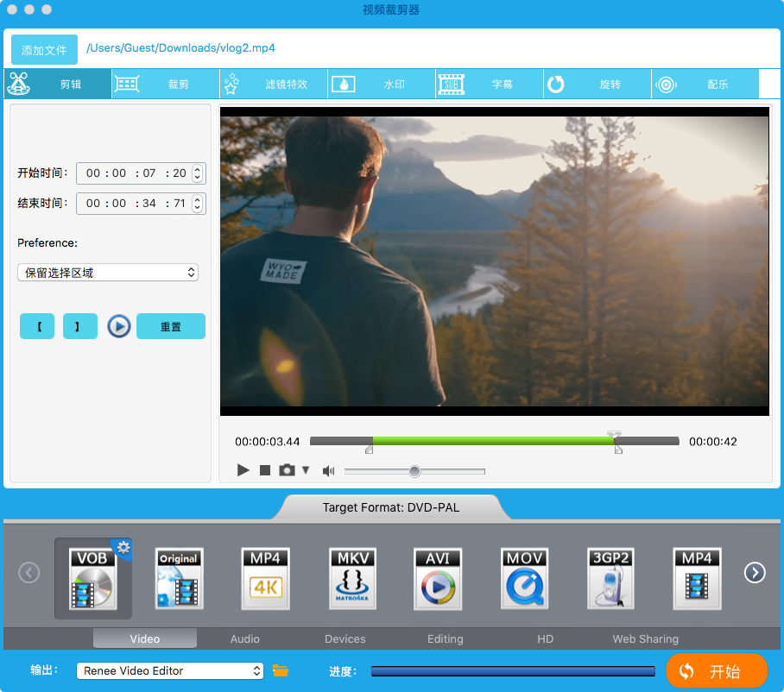This screenshot has height=692, width=784.
Task: Click the timeline end trim marker
Action: (618, 449)
